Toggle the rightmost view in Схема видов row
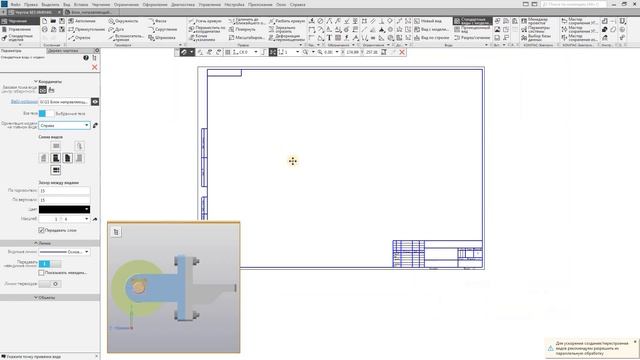This screenshot has height=360, width=640. (80, 158)
